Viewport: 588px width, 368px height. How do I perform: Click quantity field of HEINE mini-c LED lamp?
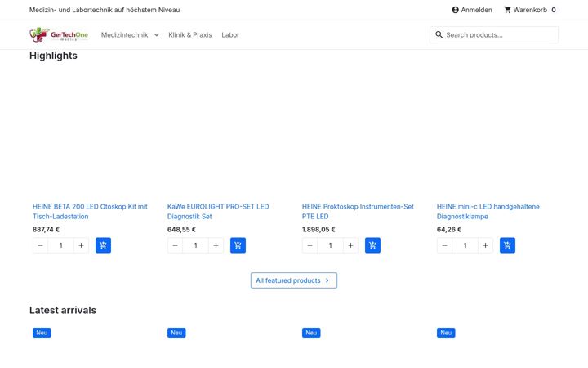pyautogui.click(x=465, y=245)
